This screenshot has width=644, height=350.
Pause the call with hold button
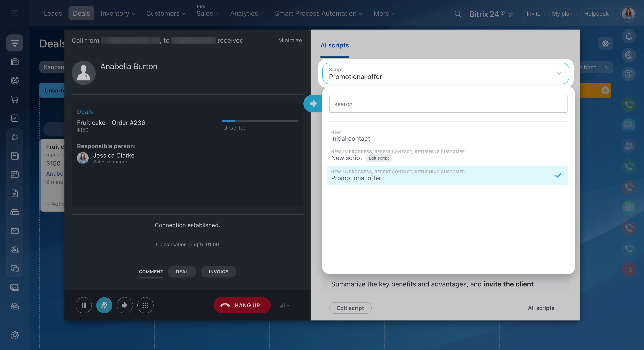click(83, 305)
